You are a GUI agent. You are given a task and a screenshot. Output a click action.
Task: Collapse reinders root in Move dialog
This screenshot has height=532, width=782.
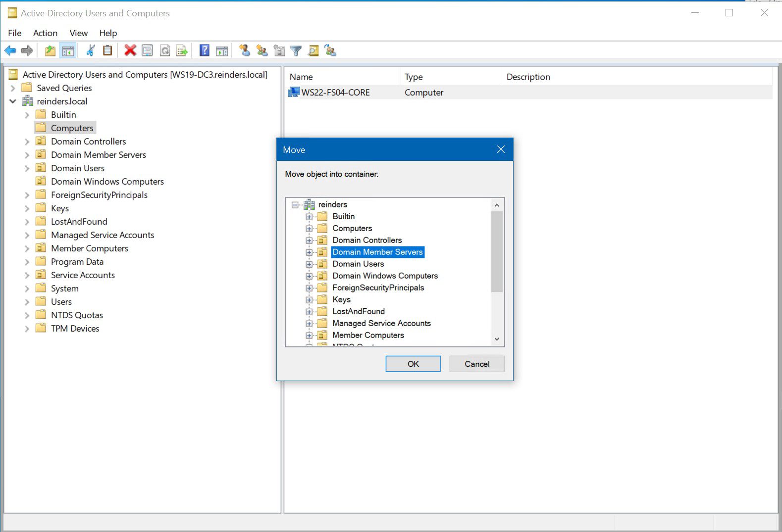[x=295, y=204]
